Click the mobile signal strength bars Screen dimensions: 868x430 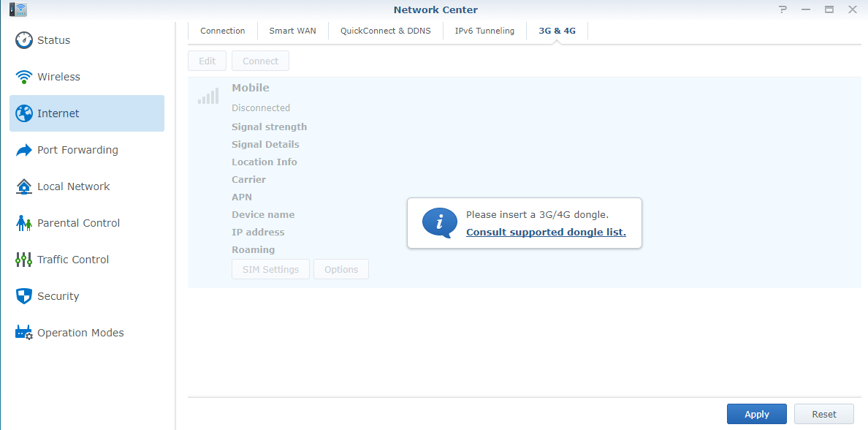tap(208, 97)
